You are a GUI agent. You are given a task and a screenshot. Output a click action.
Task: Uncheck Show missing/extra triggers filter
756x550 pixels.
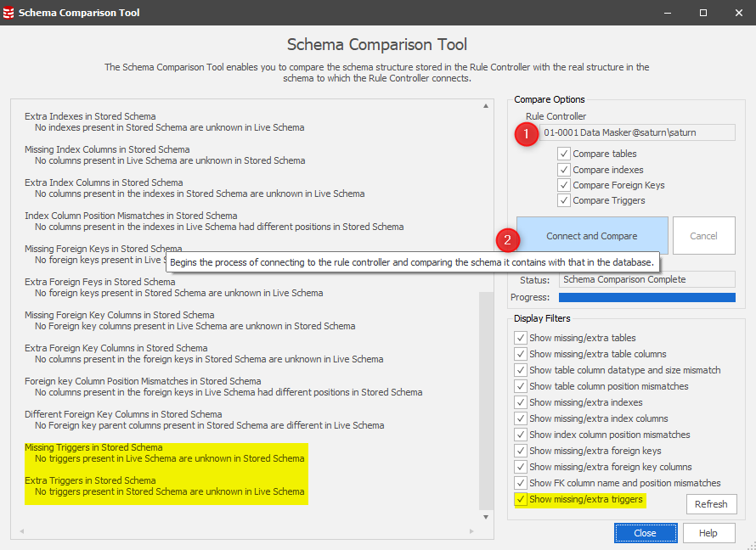521,499
